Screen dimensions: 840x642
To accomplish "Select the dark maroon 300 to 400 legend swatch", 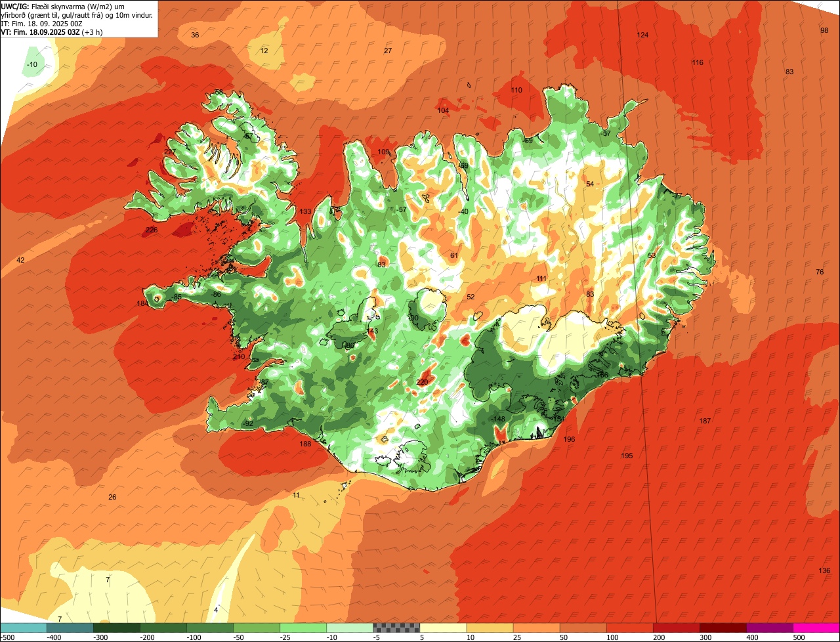I will [x=723, y=628].
